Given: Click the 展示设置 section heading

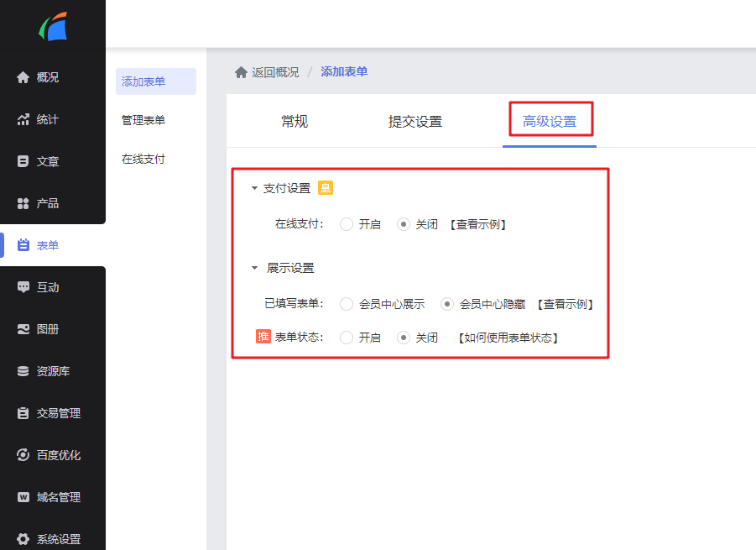Looking at the screenshot, I should pyautogui.click(x=290, y=268).
